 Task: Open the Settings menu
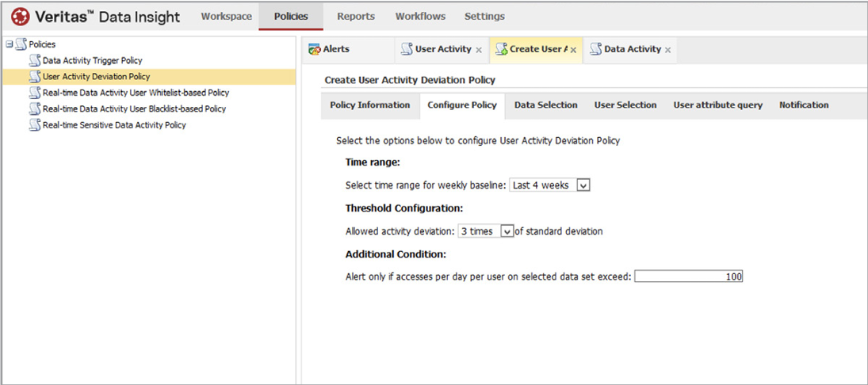click(x=484, y=17)
